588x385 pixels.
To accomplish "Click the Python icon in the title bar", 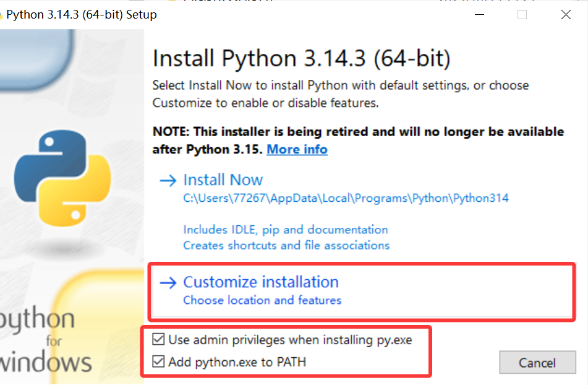I will coord(1,15).
